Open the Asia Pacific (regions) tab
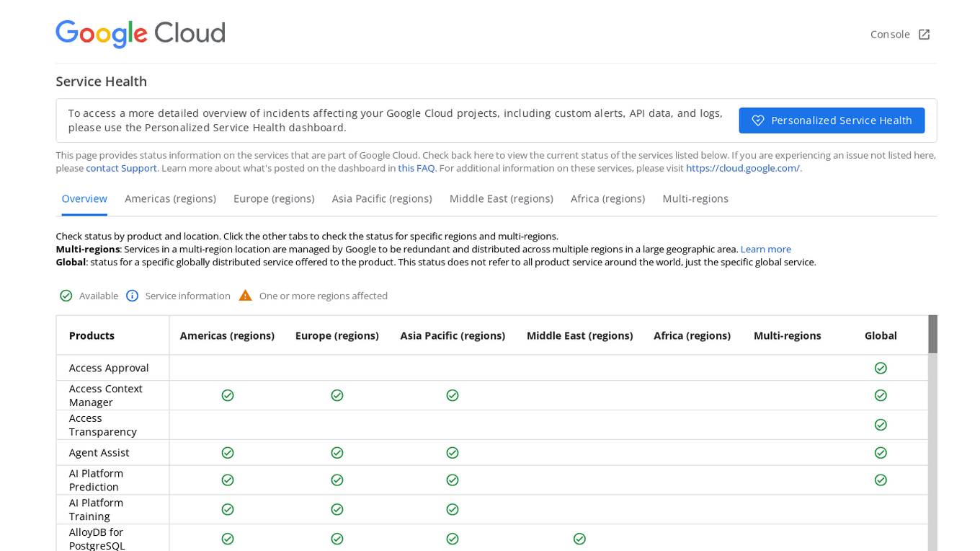This screenshot has height=551, width=980. 382,199
